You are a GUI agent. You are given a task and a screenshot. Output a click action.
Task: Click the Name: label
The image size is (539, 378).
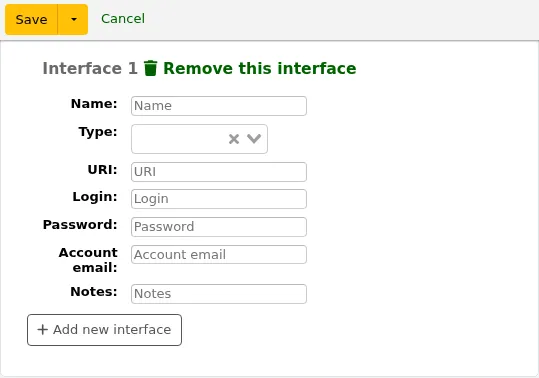(94, 104)
